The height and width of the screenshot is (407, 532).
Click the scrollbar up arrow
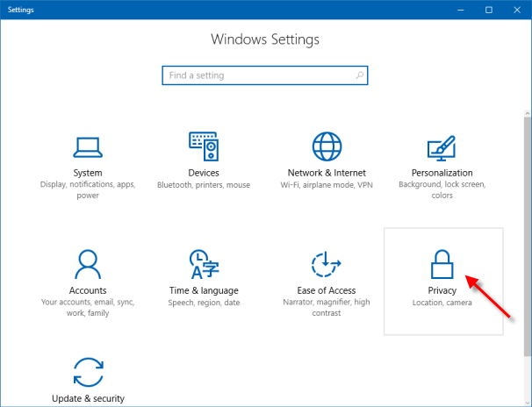click(528, 113)
